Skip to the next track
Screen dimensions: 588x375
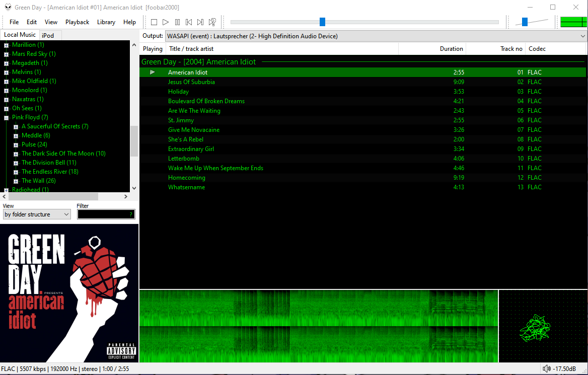click(201, 22)
